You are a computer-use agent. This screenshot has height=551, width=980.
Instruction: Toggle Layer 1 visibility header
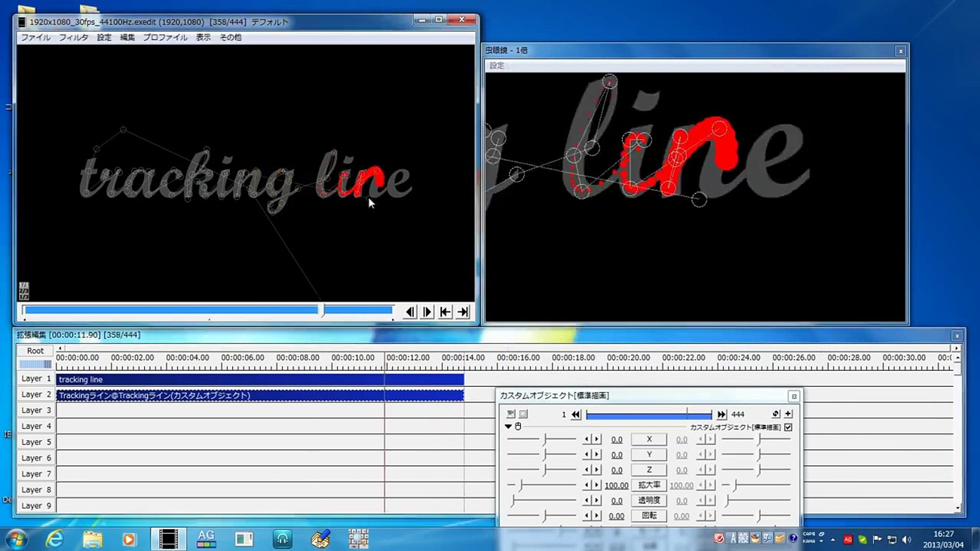(x=36, y=379)
